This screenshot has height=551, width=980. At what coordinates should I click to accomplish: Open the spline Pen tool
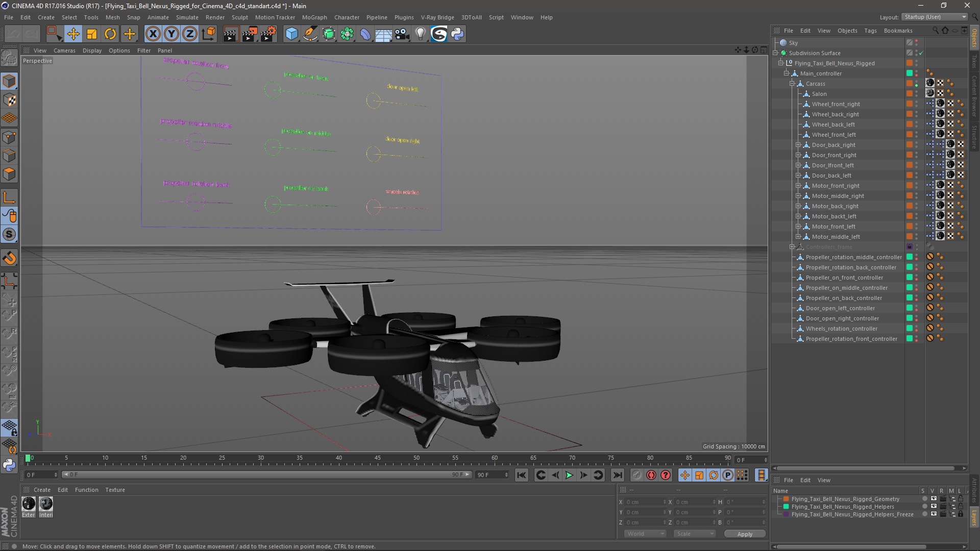pyautogui.click(x=310, y=34)
